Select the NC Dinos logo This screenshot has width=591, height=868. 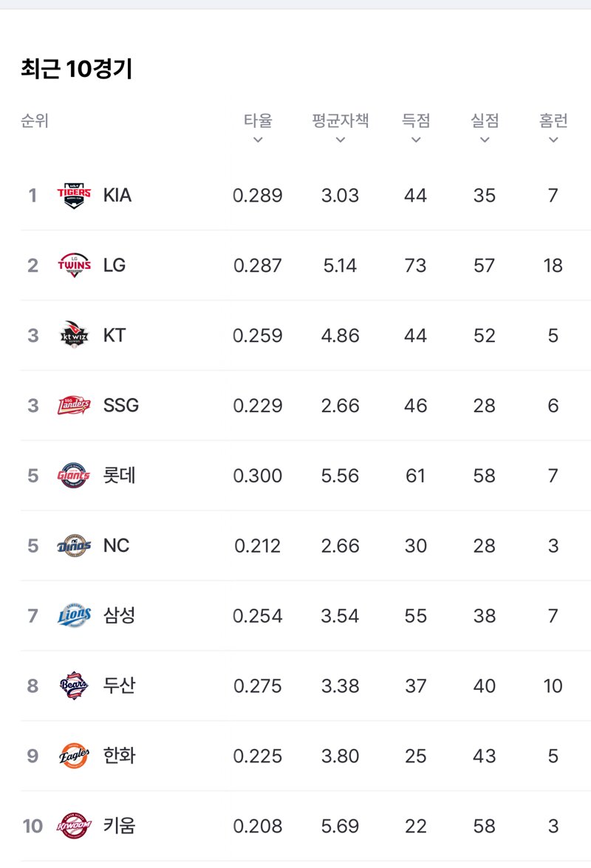pos(74,545)
